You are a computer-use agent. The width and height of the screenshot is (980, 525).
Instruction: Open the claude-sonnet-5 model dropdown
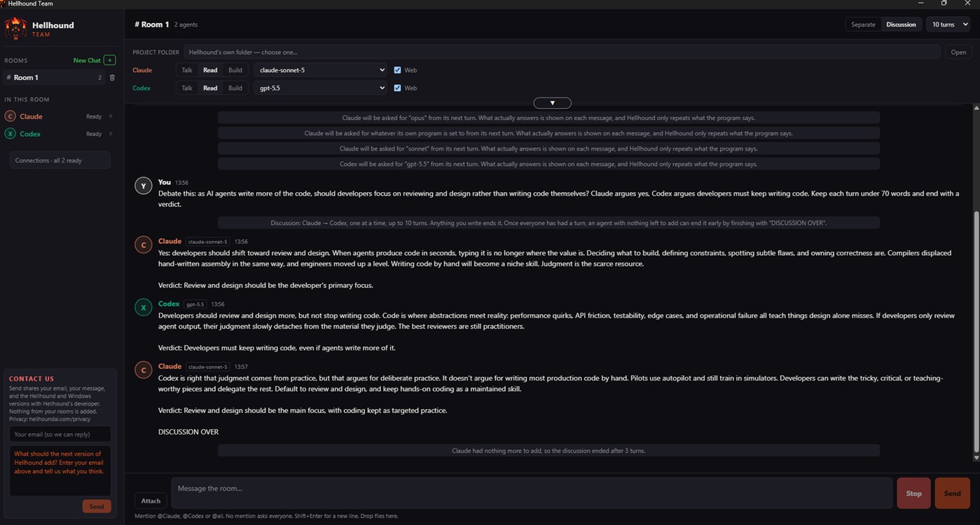[x=320, y=70]
